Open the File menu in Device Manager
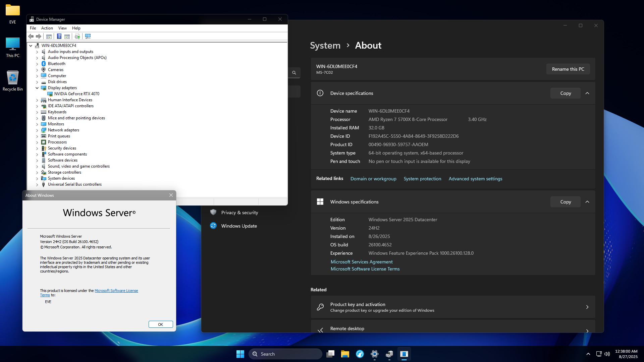Viewport: 644px width, 362px height. click(33, 28)
